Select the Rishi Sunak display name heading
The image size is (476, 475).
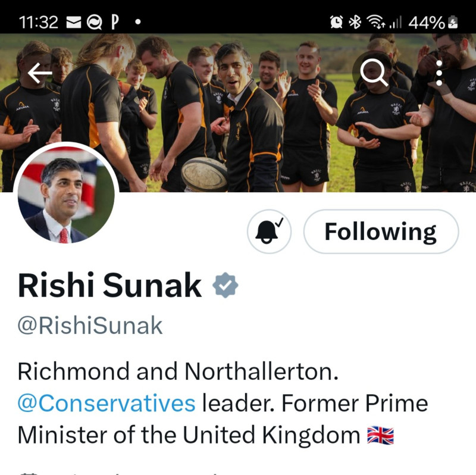pos(109,285)
